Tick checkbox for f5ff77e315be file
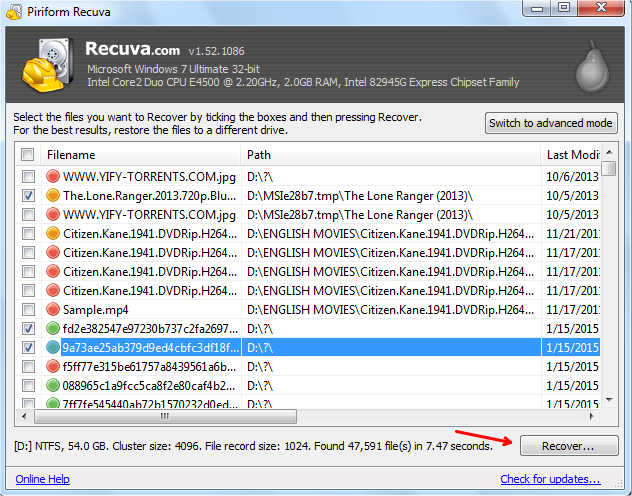Image resolution: width=632 pixels, height=496 pixels. pos(28,366)
